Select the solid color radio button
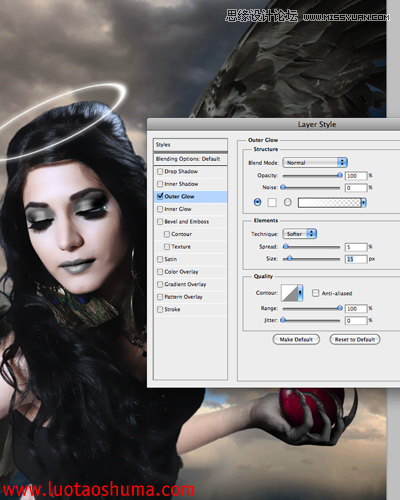 pyautogui.click(x=257, y=202)
